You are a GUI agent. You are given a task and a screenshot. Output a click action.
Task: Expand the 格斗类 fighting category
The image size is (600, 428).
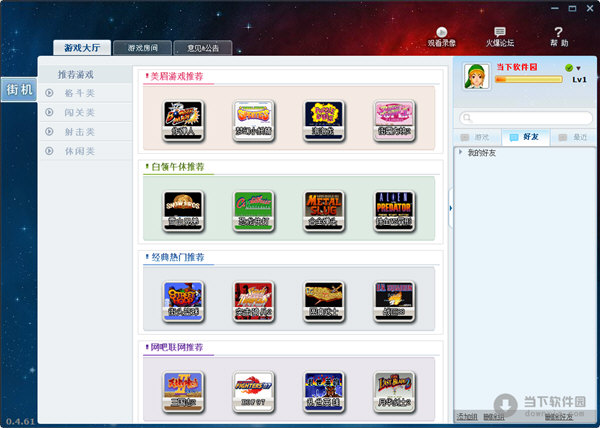pyautogui.click(x=49, y=93)
